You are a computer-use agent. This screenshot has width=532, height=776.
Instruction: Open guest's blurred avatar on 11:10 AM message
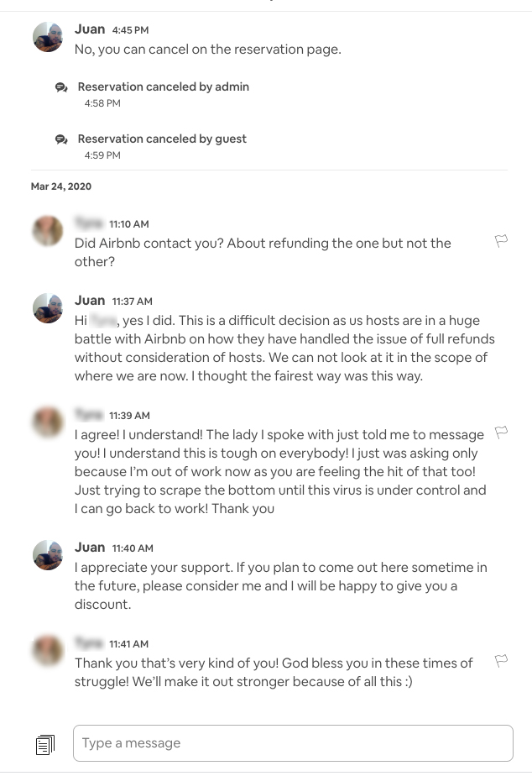[47, 231]
